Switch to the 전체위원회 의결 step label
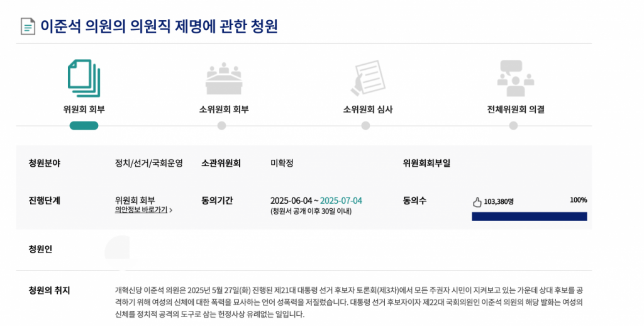 click(x=515, y=109)
